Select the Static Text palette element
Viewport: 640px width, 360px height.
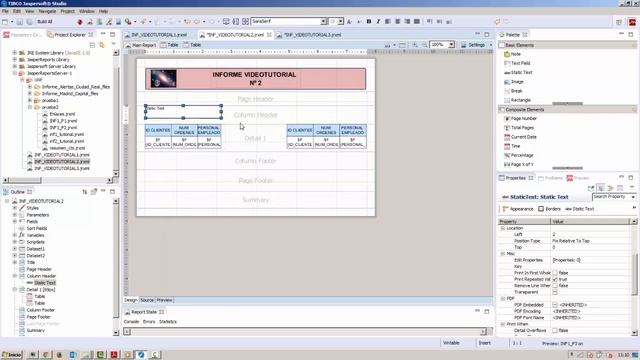coord(518,72)
